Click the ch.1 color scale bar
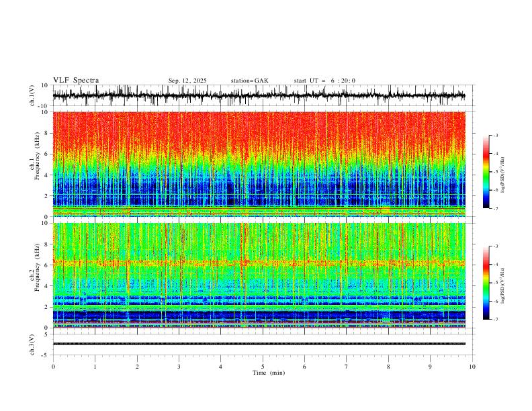Viewport: 532px width, 411px height. coord(486,172)
